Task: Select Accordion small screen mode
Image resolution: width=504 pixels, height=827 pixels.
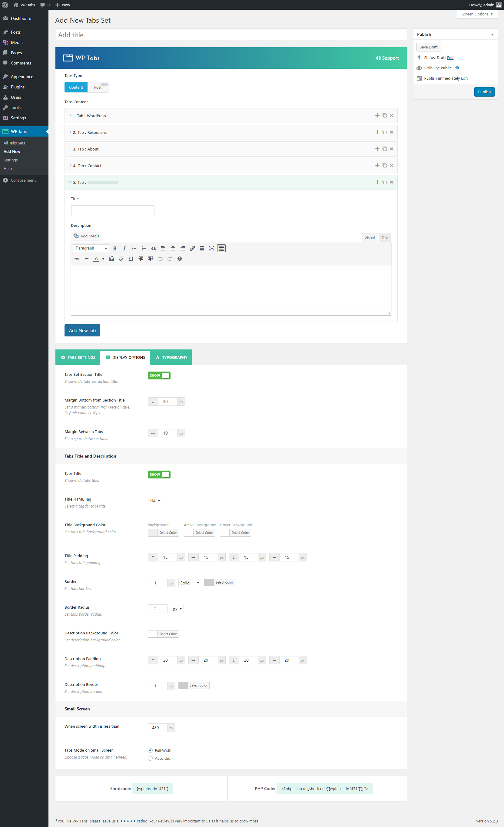Action: 150,759
